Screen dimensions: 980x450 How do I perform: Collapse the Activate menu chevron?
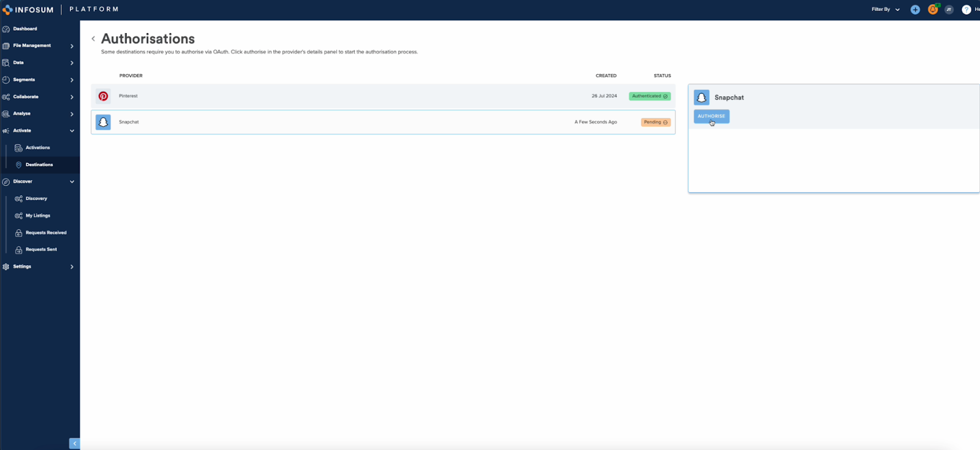[x=72, y=131]
